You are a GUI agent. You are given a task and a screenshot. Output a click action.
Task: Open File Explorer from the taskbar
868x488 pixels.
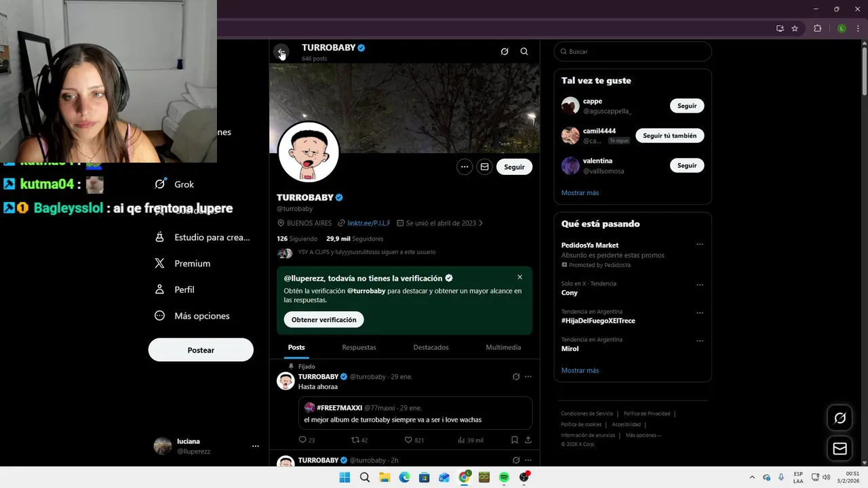[384, 477]
